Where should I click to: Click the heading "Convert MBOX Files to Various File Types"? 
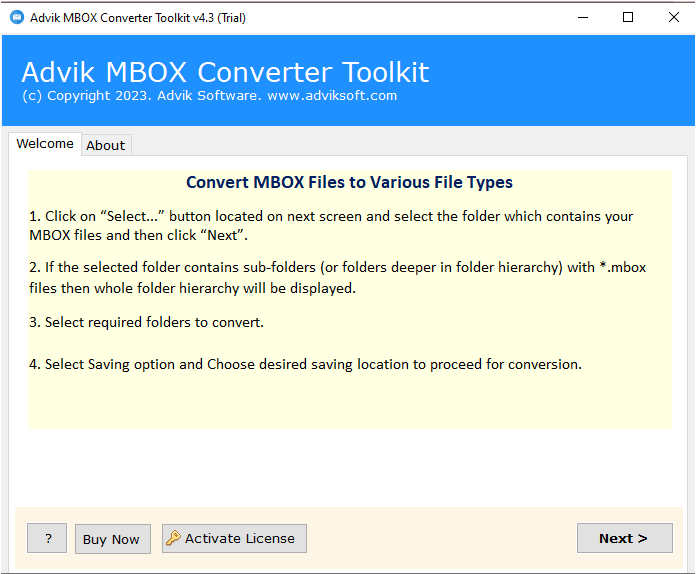(x=349, y=182)
